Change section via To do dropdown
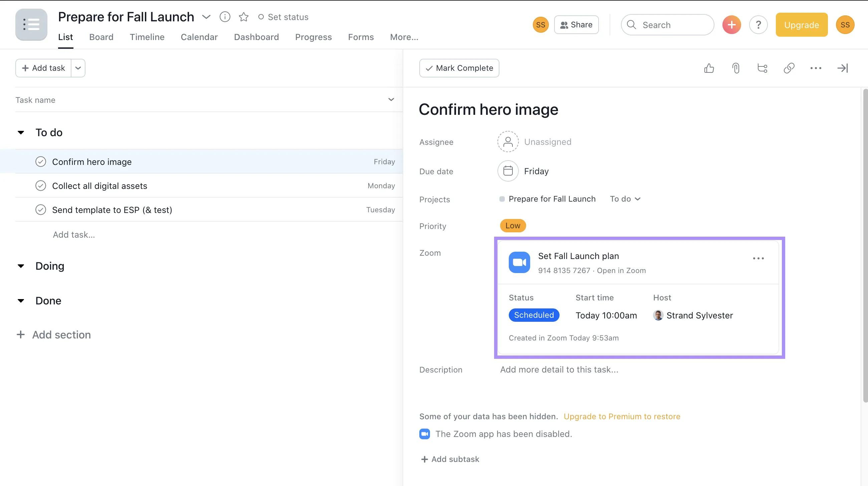Image resolution: width=868 pixels, height=486 pixels. point(625,199)
